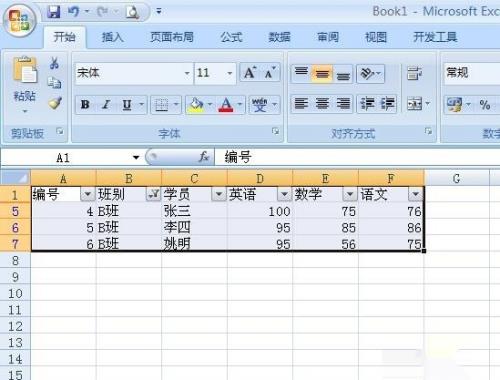The image size is (500, 380).
Task: Click the Insert Function fx icon
Action: coord(204,157)
